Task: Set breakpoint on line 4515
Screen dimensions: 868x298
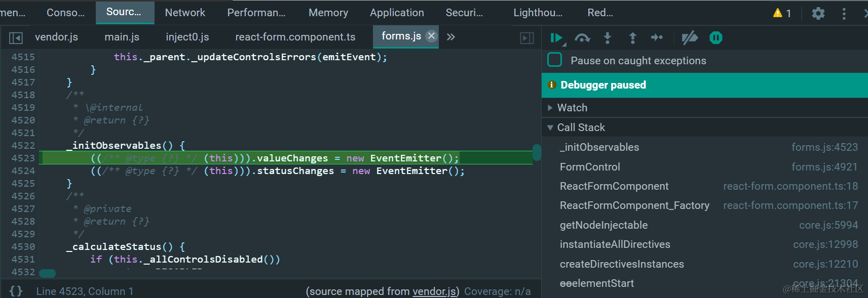Action: (x=23, y=57)
